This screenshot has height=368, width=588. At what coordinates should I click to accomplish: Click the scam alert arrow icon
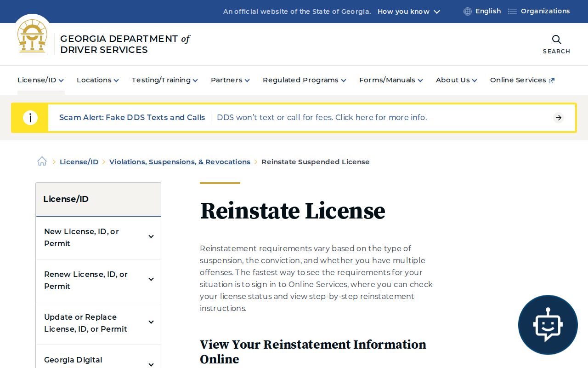click(559, 118)
